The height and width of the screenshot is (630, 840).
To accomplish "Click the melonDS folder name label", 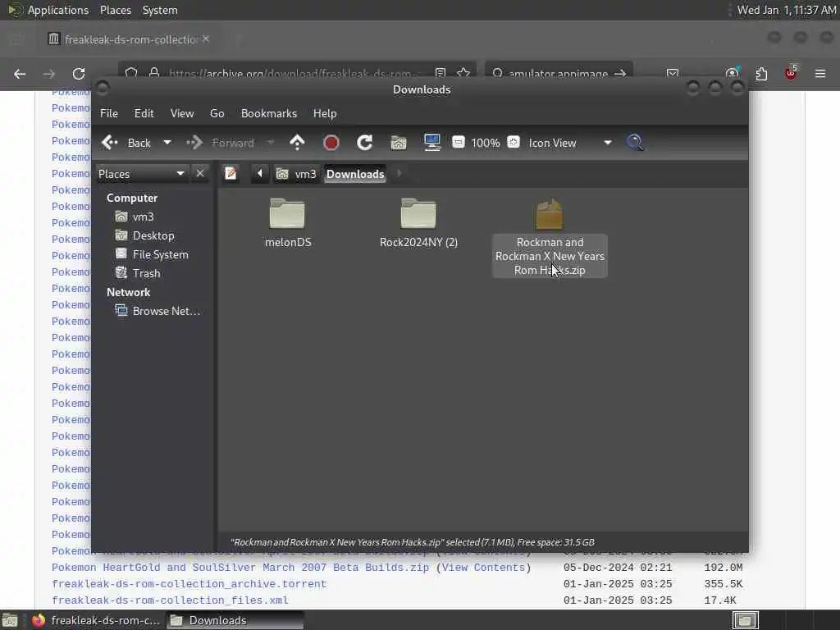I will pos(288,242).
